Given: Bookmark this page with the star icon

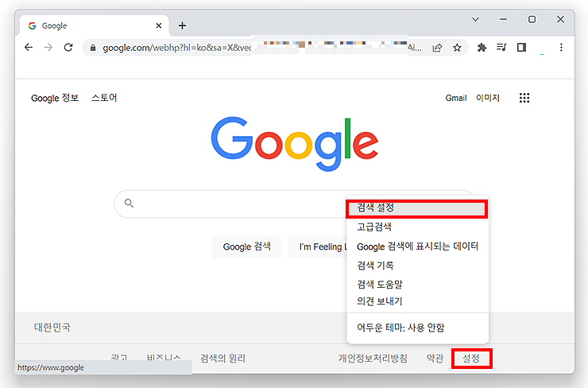Looking at the screenshot, I should point(457,48).
